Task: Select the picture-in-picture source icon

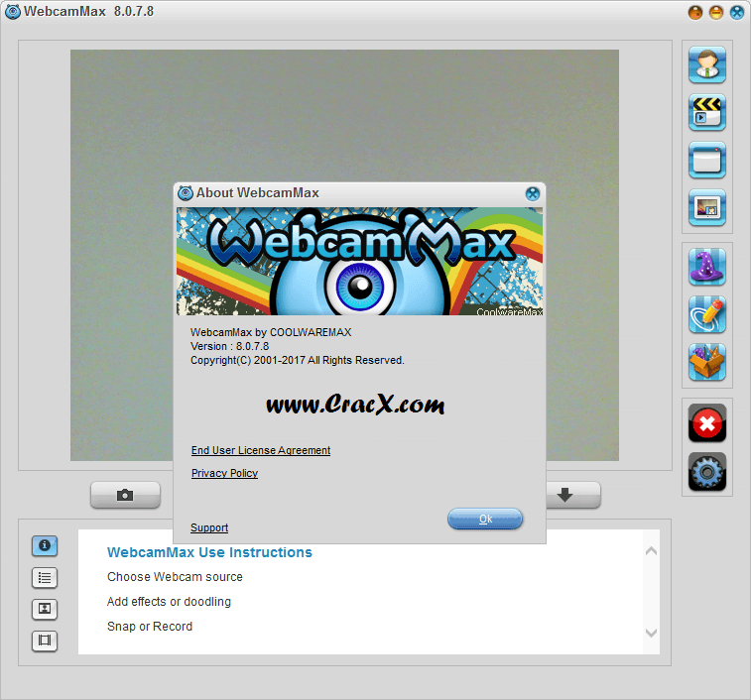Action: 707,207
